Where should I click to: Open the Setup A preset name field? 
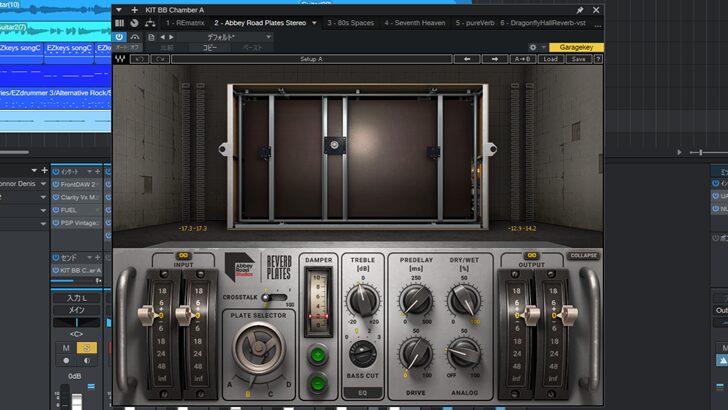click(x=312, y=59)
